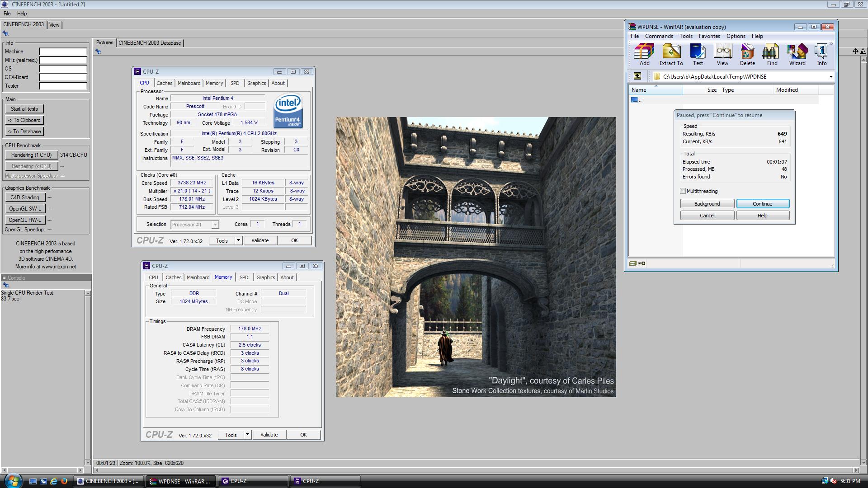
Task: Click the To Clipboard button
Action: point(24,120)
